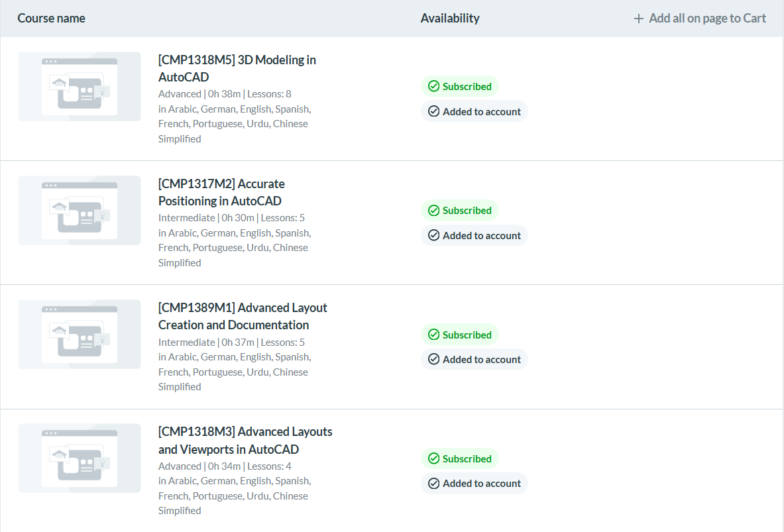Open Accurate Positioning in AutoCAD course title
The height and width of the screenshot is (532, 784).
click(221, 193)
